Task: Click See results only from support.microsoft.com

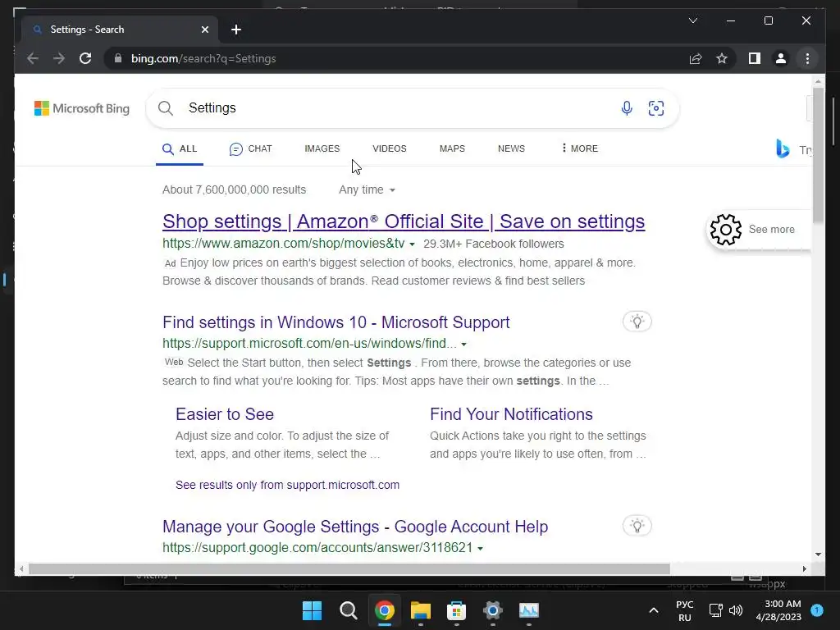Action: tap(287, 485)
